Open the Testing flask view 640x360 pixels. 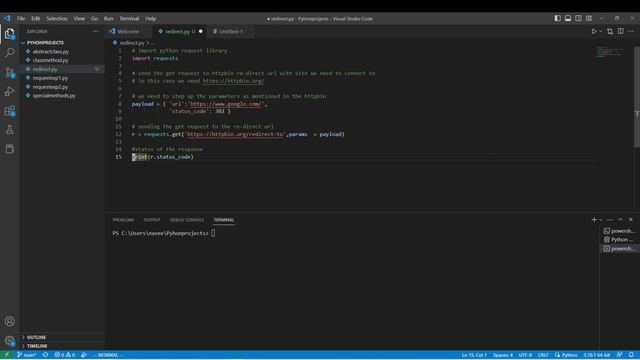tap(9, 130)
